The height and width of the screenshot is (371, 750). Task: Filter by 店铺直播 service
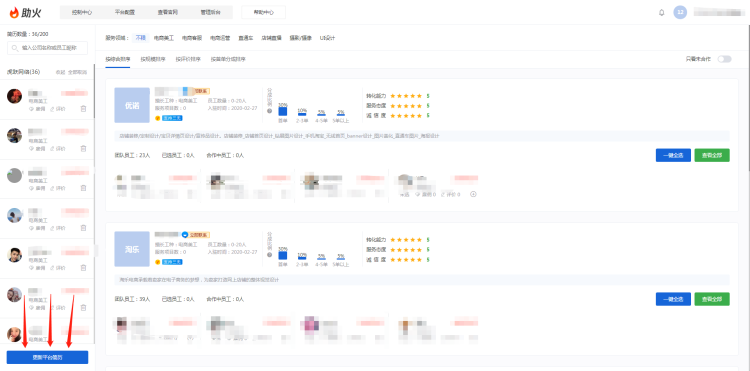[271, 38]
